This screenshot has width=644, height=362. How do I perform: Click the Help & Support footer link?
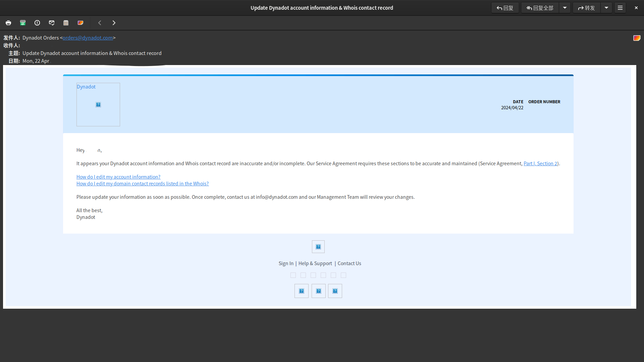315,263
